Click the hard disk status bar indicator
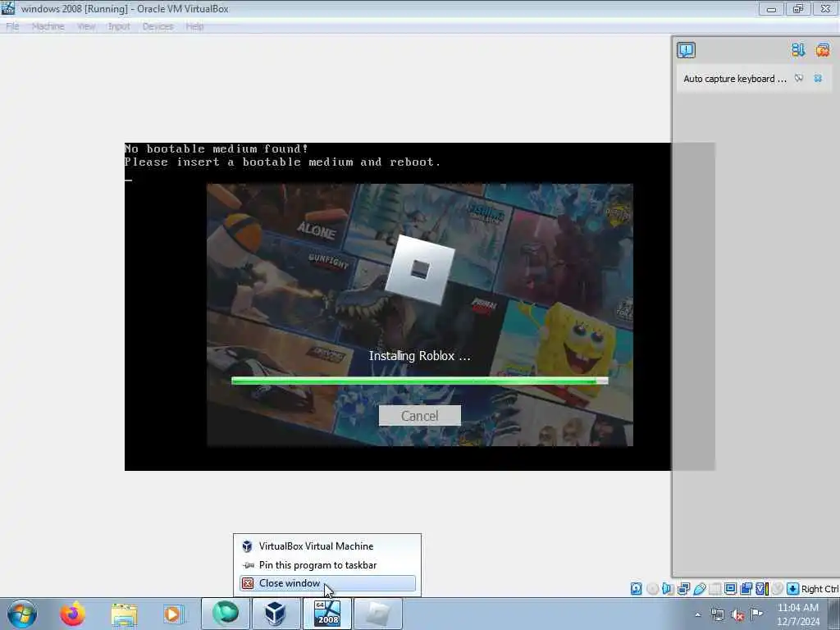The width and height of the screenshot is (840, 630). point(636,589)
